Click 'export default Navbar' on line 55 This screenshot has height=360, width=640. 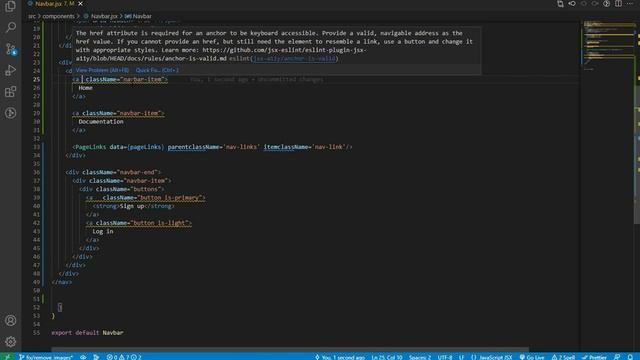pos(87,333)
